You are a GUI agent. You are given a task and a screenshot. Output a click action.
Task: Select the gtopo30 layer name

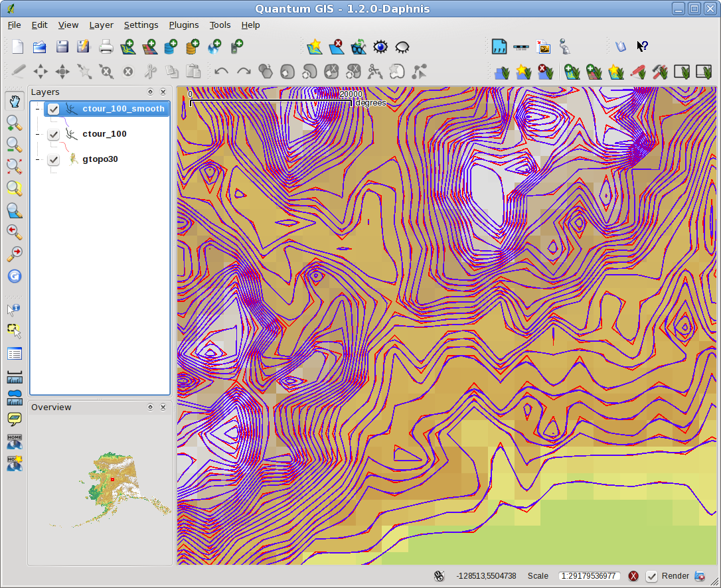point(100,159)
